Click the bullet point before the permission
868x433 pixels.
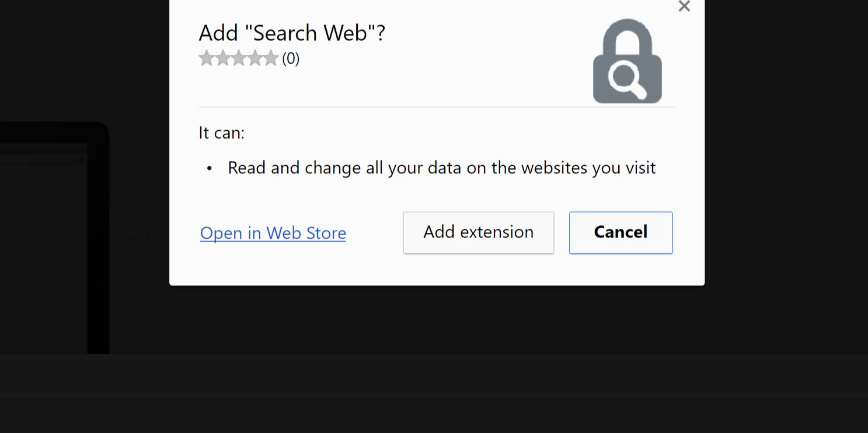(210, 169)
